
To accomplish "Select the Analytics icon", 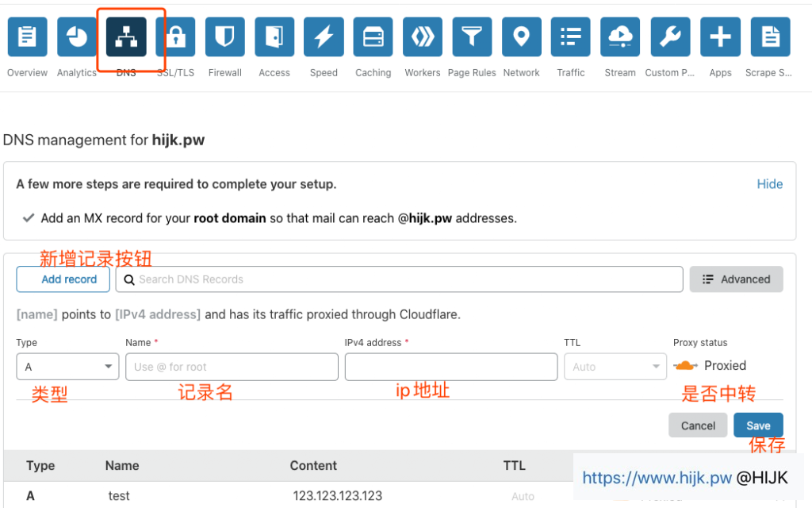I will (76, 37).
